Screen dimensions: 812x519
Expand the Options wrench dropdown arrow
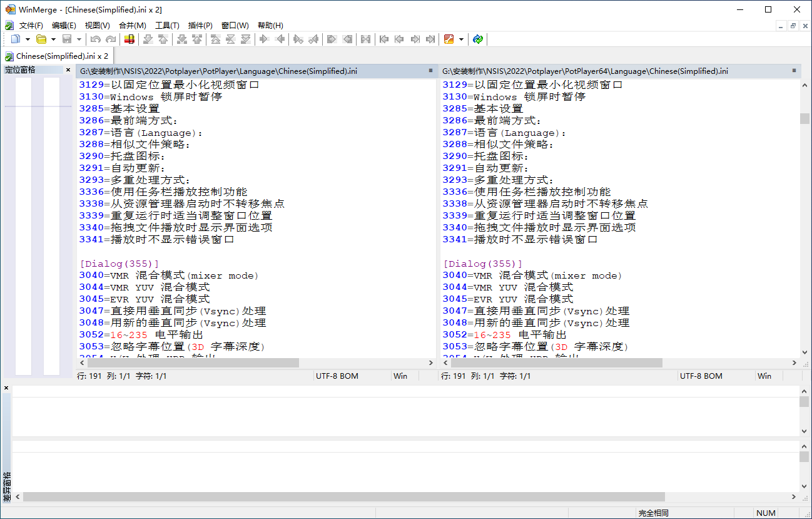coord(461,39)
